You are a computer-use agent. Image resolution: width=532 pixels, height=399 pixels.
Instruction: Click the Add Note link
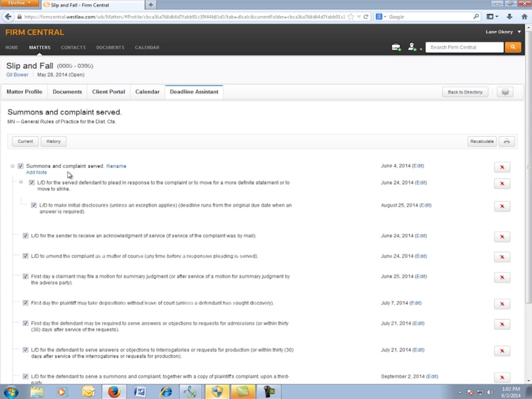(x=37, y=172)
